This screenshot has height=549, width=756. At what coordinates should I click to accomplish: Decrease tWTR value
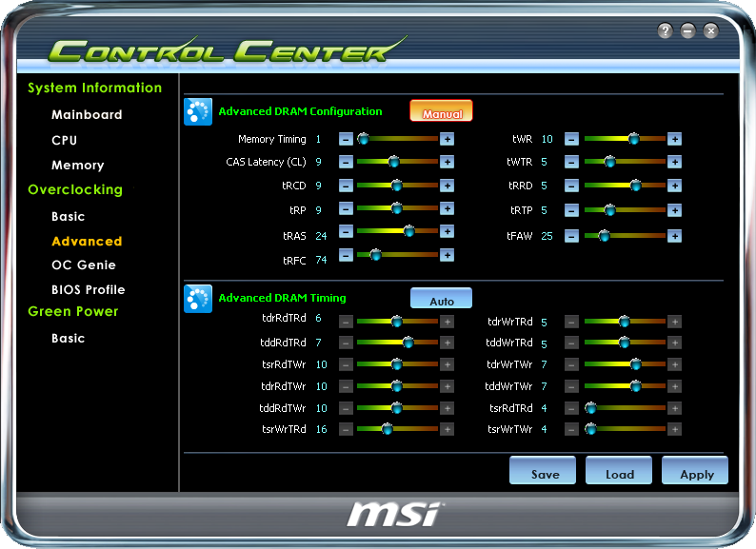[x=571, y=162]
